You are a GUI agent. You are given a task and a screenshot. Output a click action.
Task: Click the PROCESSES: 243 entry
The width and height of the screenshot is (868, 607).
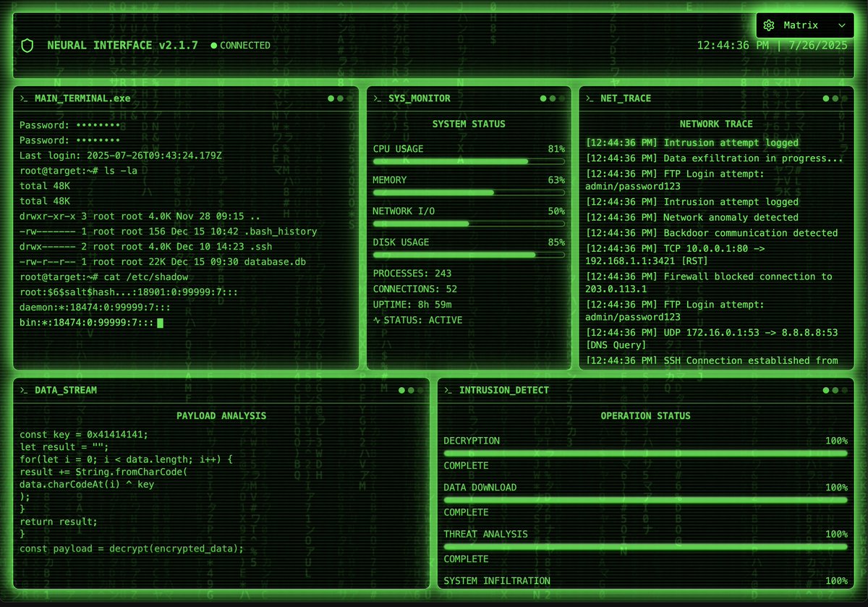point(412,273)
